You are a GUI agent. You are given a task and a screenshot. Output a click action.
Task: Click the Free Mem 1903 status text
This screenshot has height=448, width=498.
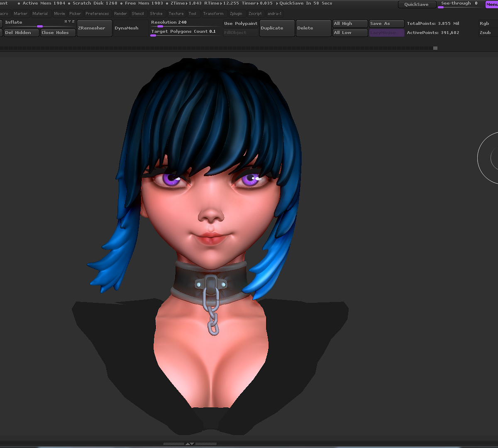pos(144,3)
